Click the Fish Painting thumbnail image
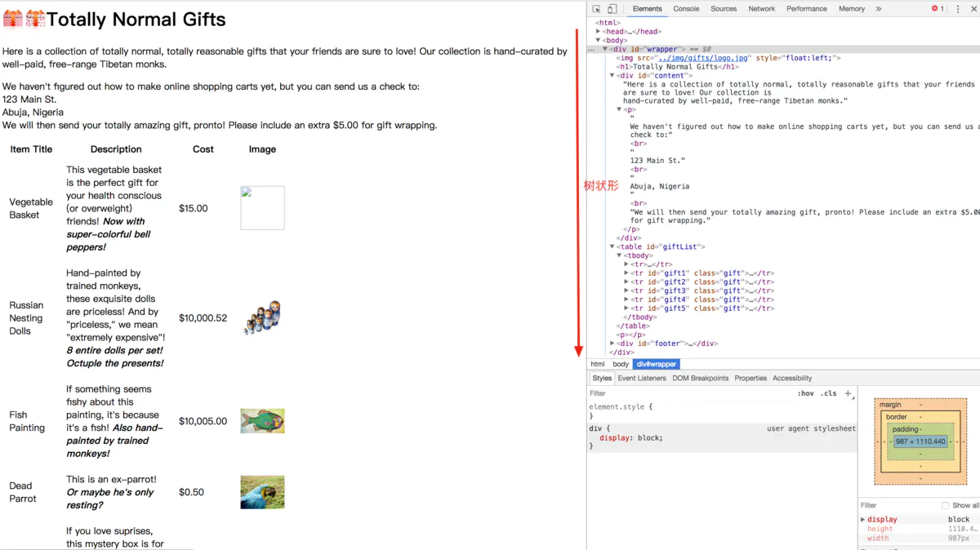980x550 pixels. 262,421
